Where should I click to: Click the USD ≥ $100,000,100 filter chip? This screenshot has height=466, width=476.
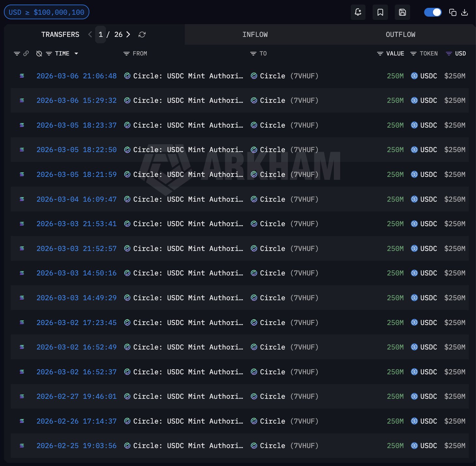(46, 12)
